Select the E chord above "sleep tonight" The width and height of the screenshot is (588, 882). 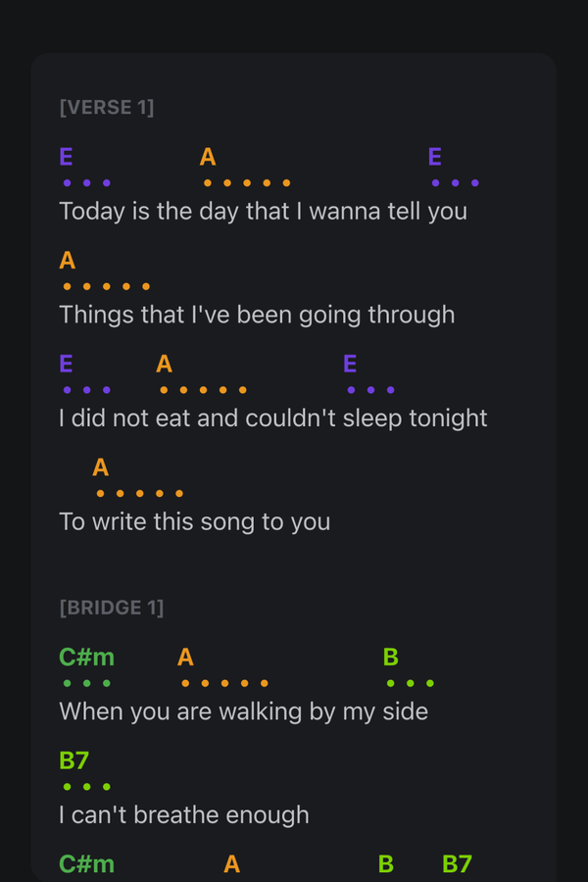(351, 365)
